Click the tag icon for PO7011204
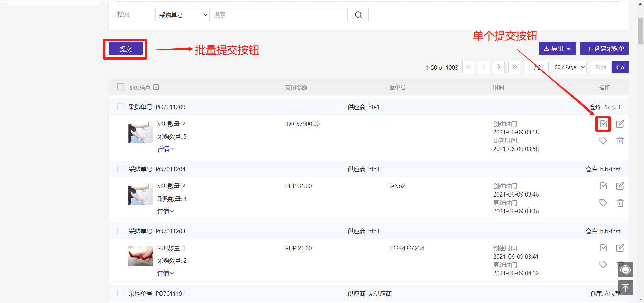 (603, 203)
